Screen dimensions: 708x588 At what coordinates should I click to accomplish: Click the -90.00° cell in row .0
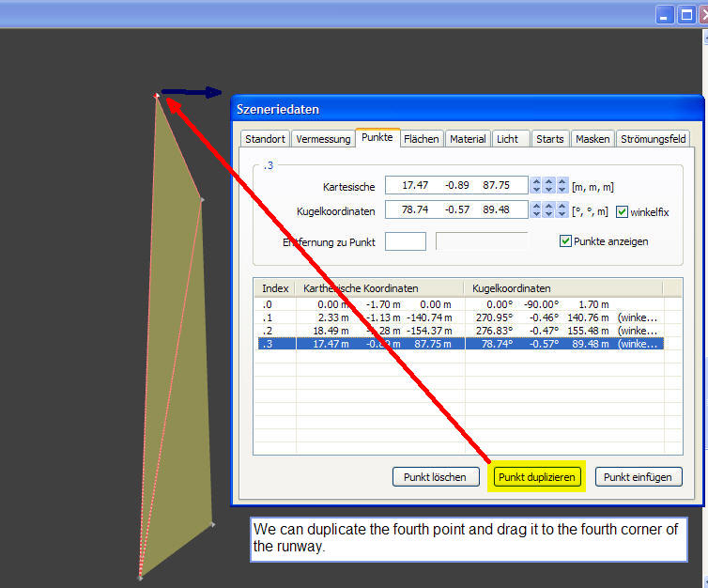tap(541, 304)
